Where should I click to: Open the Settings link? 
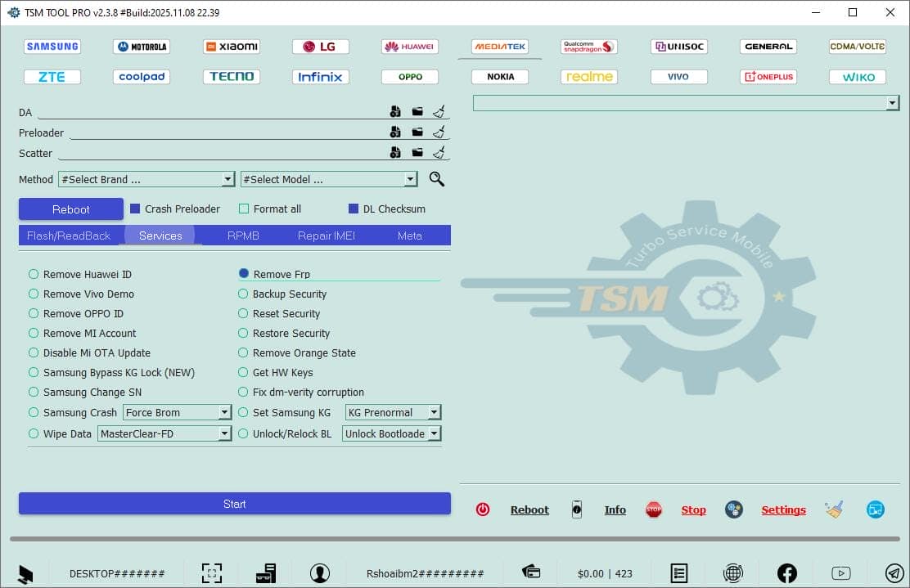click(x=783, y=509)
